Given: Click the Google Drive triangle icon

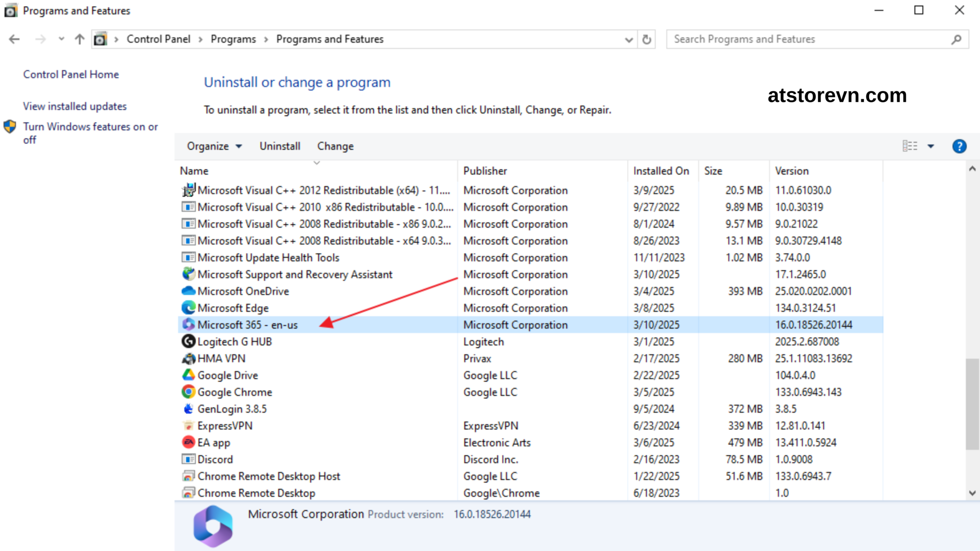Looking at the screenshot, I should (189, 375).
